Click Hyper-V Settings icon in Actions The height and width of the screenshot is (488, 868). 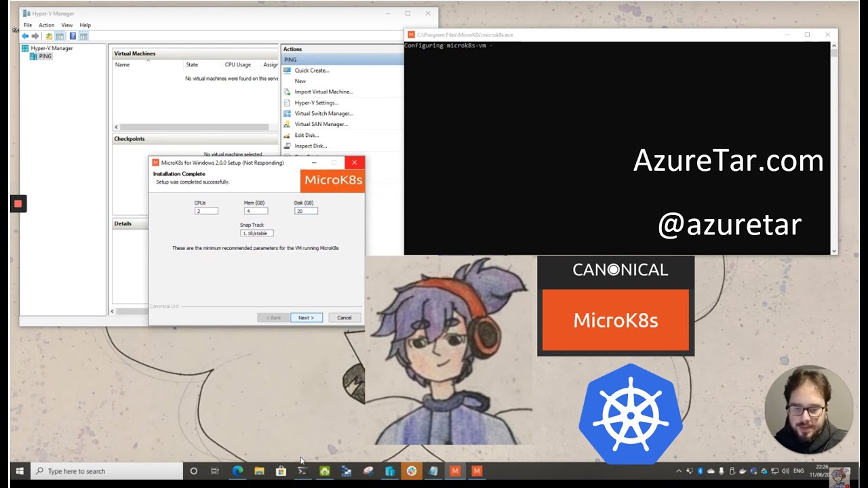click(288, 102)
